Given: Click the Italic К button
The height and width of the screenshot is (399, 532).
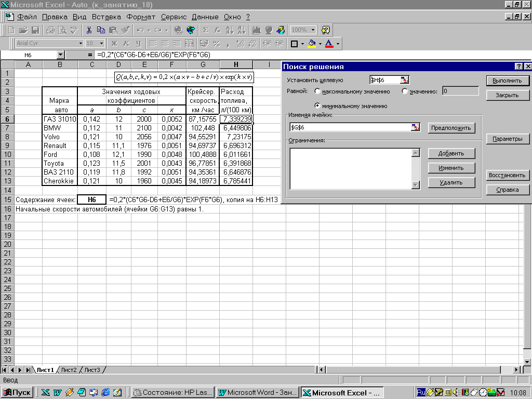Looking at the screenshot, I should [x=126, y=44].
